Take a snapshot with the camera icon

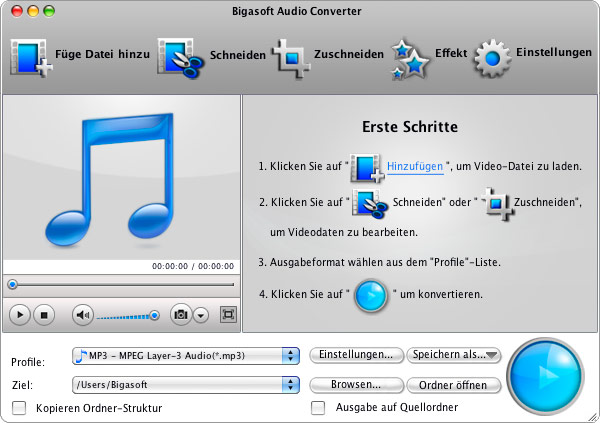(x=181, y=315)
